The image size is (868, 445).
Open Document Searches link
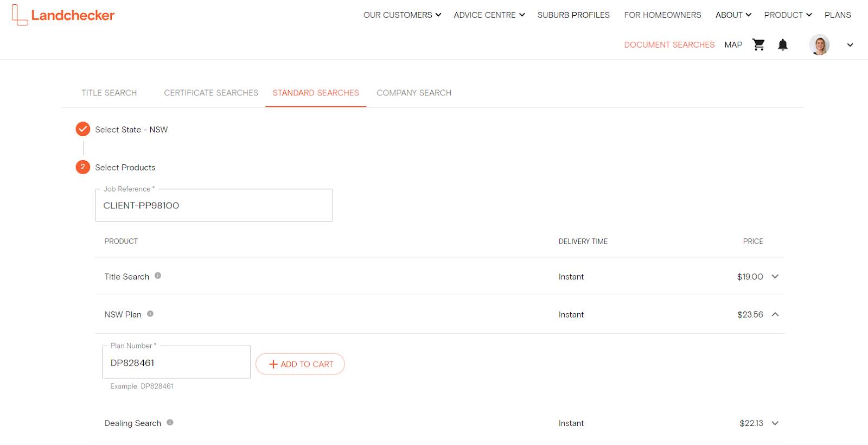[x=669, y=45]
